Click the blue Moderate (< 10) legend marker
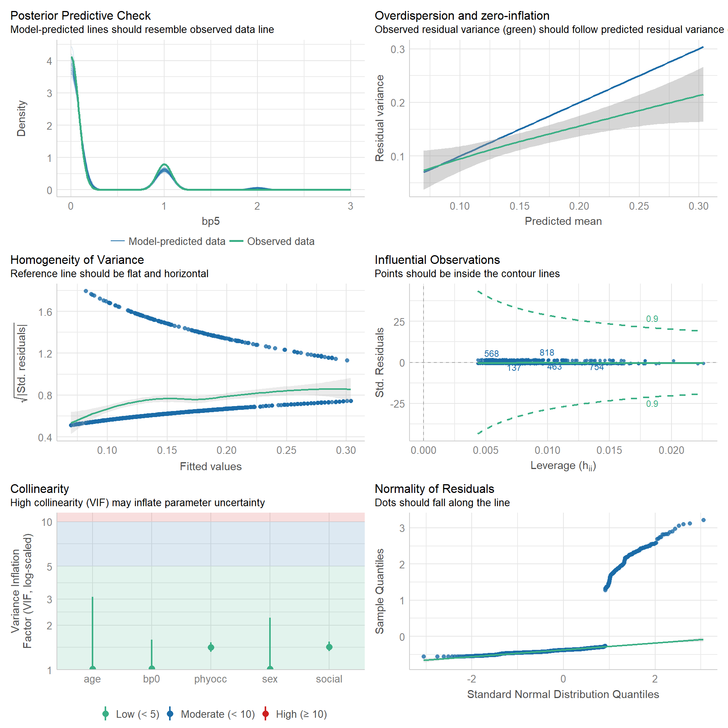 (x=170, y=714)
